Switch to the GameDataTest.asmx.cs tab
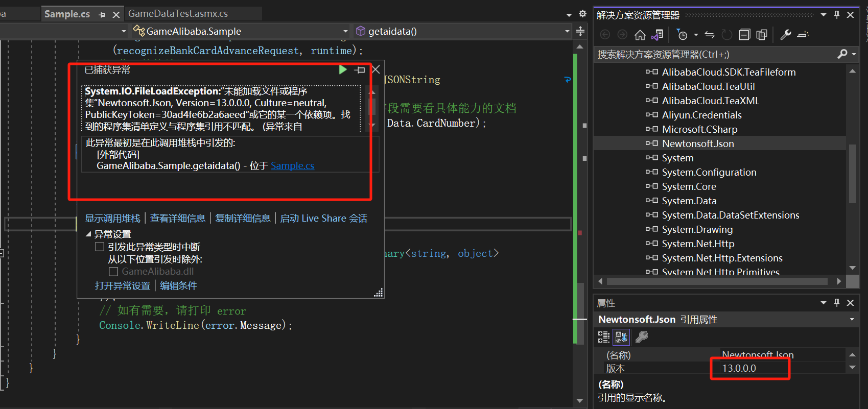The height and width of the screenshot is (409, 868). (x=178, y=13)
